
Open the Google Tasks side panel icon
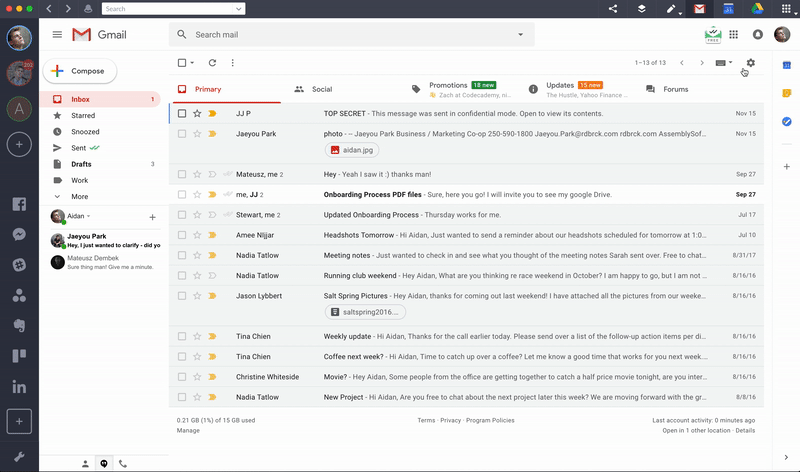(x=787, y=121)
